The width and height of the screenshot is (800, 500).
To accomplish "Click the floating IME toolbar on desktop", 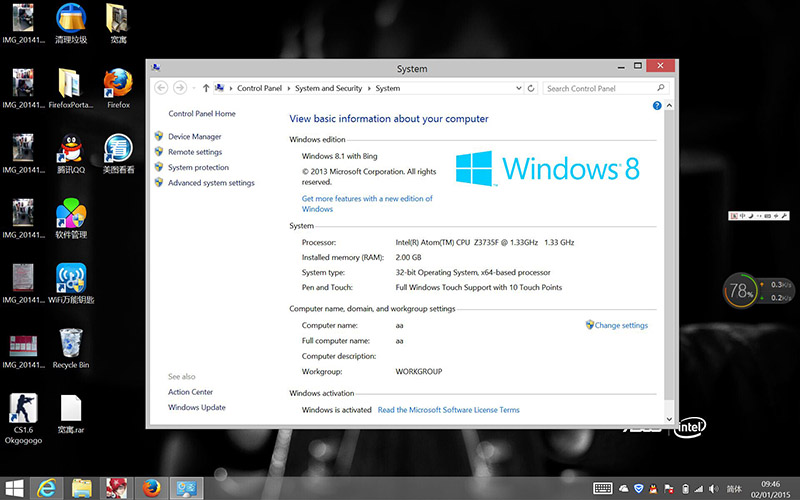I will (759, 216).
